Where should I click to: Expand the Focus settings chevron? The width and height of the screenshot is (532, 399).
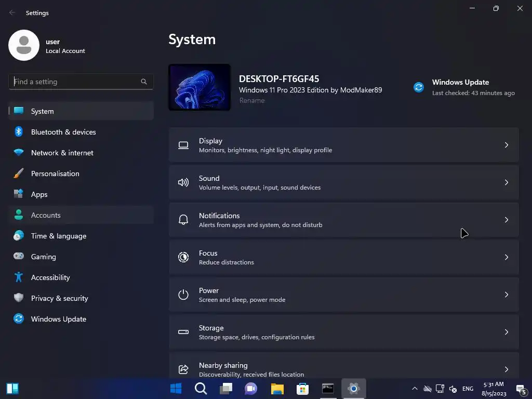[x=506, y=257]
